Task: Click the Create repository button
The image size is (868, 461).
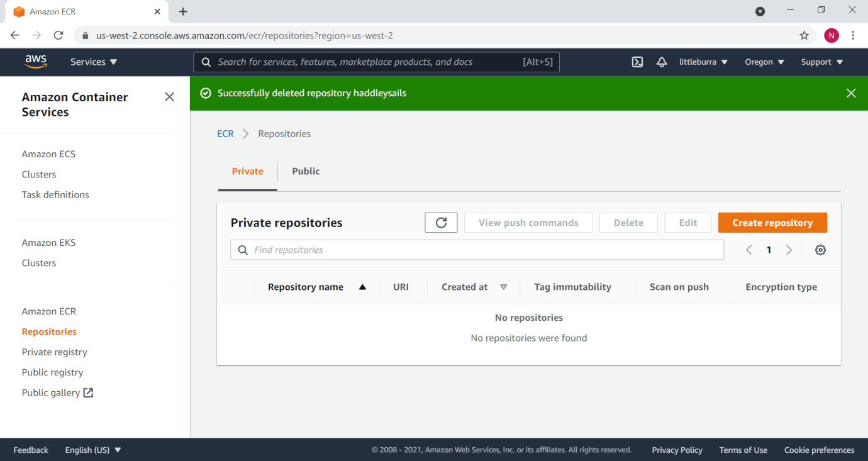Action: pos(772,223)
